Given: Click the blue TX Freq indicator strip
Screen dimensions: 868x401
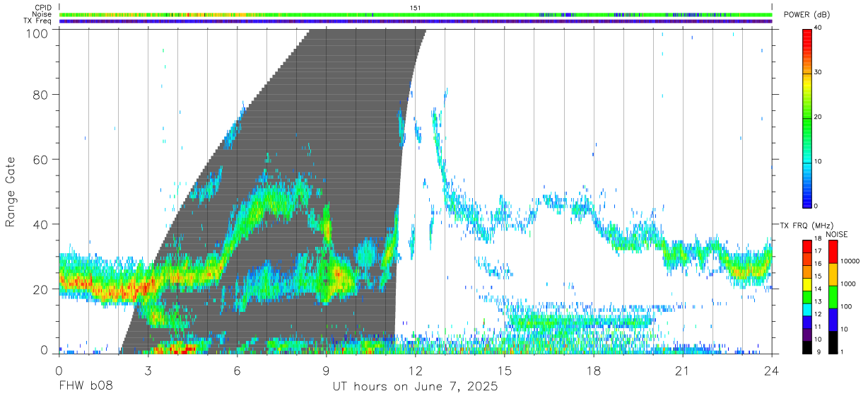Looking at the screenshot, I should click(x=416, y=21).
